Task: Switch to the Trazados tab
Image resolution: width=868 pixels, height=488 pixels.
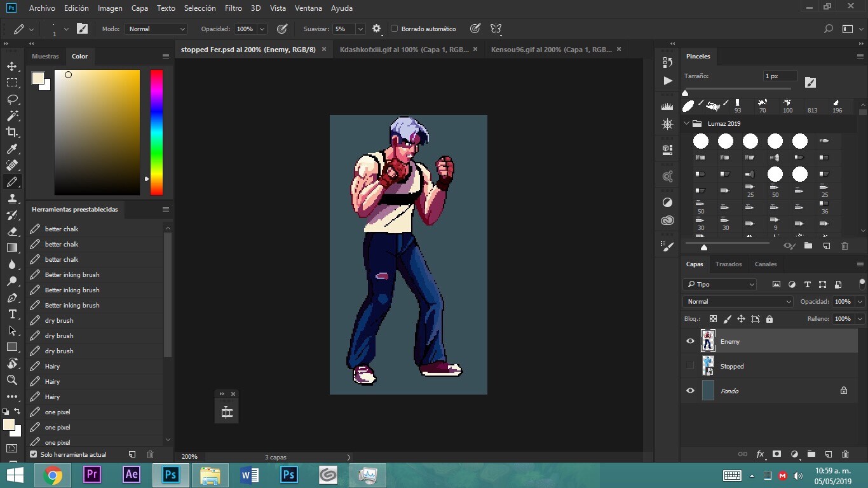Action: coord(728,264)
